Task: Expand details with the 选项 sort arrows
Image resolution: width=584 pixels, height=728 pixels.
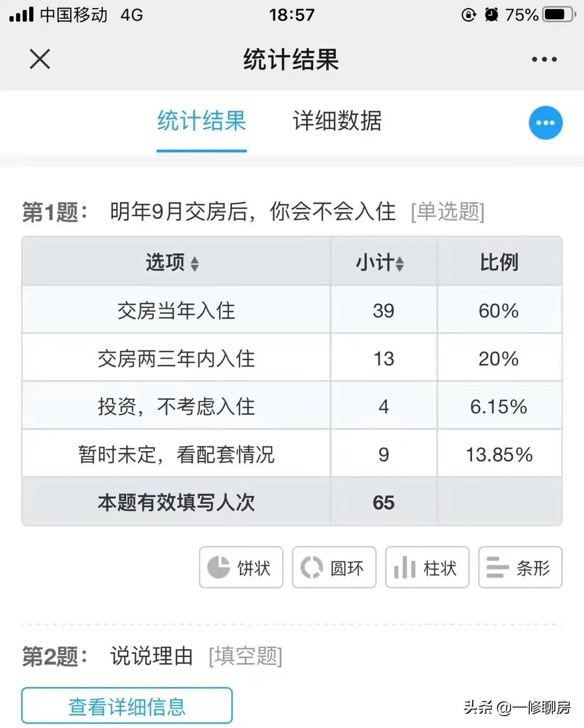Action: coord(196,264)
